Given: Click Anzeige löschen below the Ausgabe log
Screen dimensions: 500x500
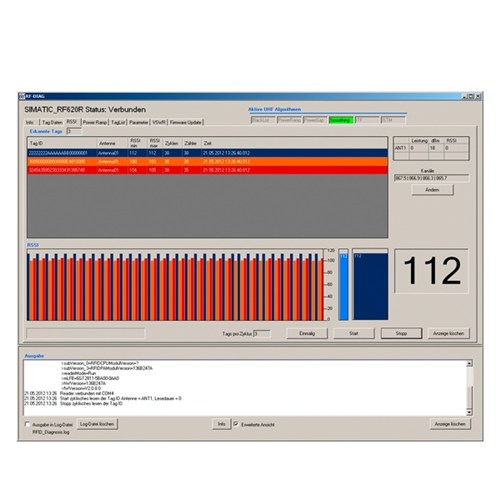Looking at the screenshot, I should (450, 424).
